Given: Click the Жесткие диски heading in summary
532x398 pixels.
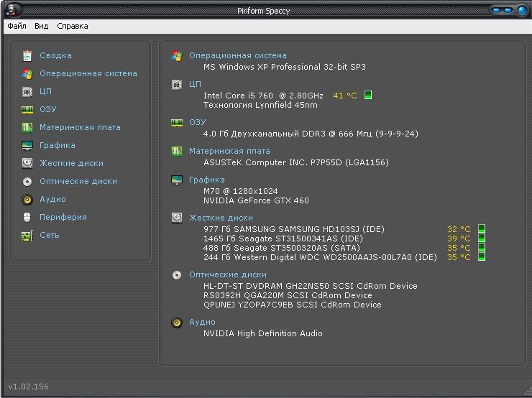Looking at the screenshot, I should (221, 218).
